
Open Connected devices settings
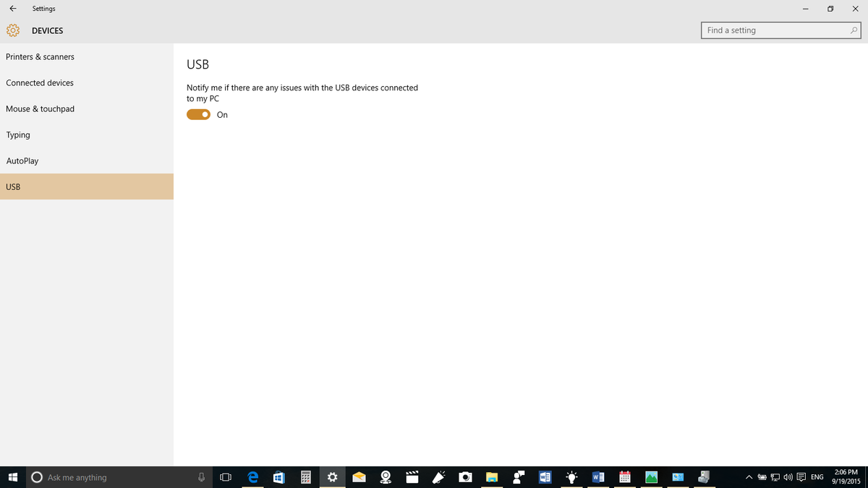pyautogui.click(x=40, y=82)
